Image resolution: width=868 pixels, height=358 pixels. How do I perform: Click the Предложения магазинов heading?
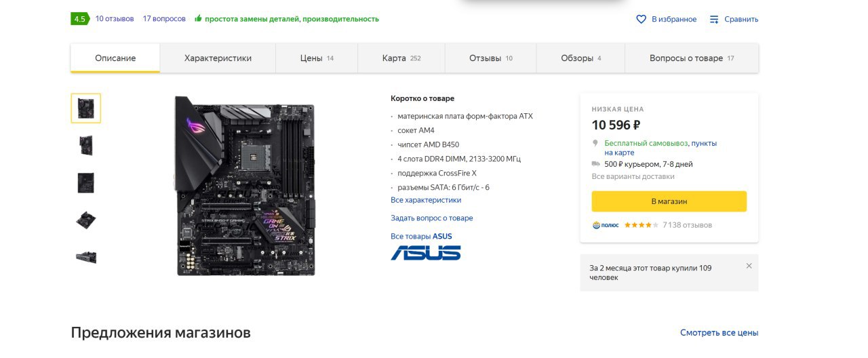pos(161,333)
